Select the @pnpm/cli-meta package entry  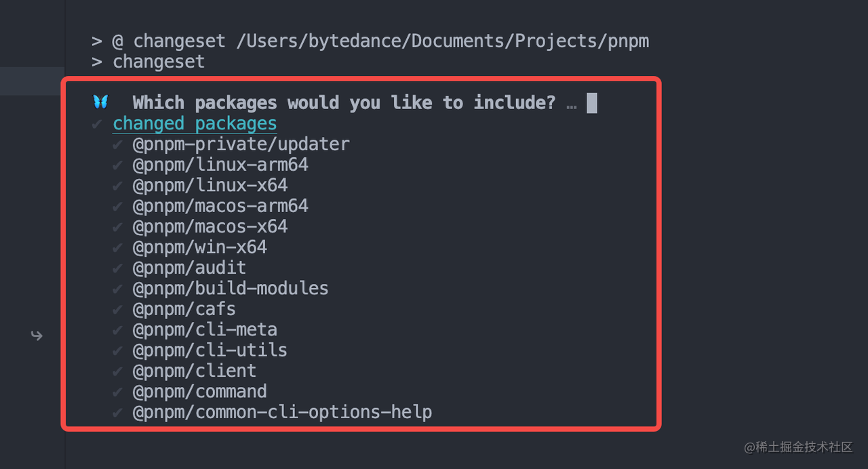205,330
